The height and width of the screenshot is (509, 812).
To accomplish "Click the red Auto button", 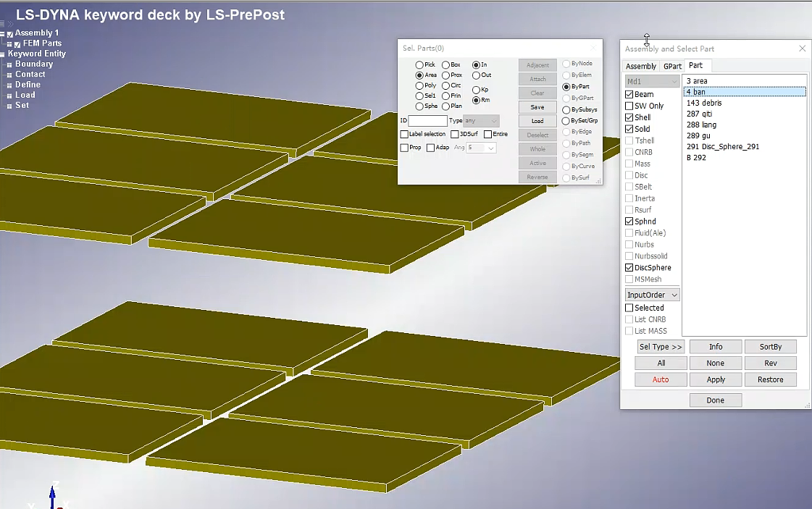I will coord(661,380).
